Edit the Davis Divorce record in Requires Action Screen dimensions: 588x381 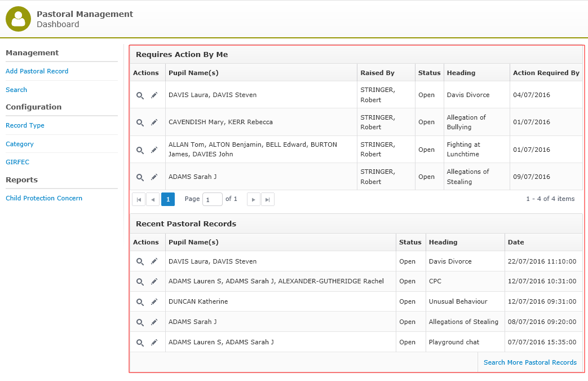pos(154,95)
